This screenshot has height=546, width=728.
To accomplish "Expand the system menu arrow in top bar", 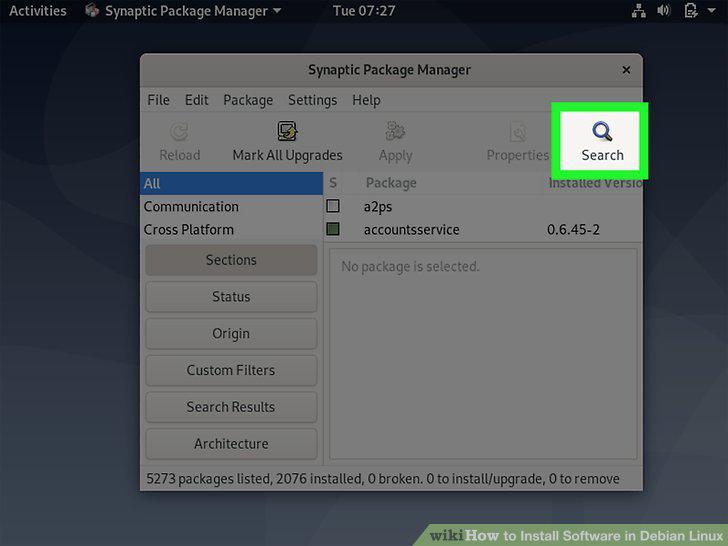I will click(x=711, y=10).
